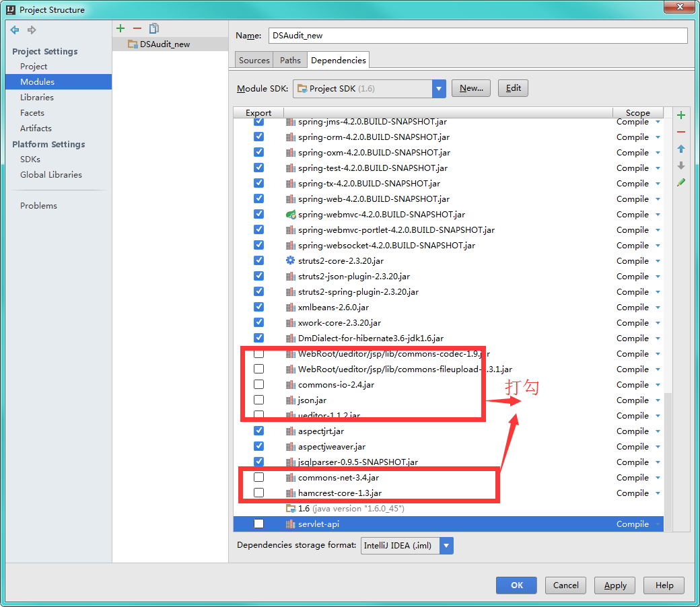
Task: Add a new module with green plus
Action: pyautogui.click(x=120, y=28)
